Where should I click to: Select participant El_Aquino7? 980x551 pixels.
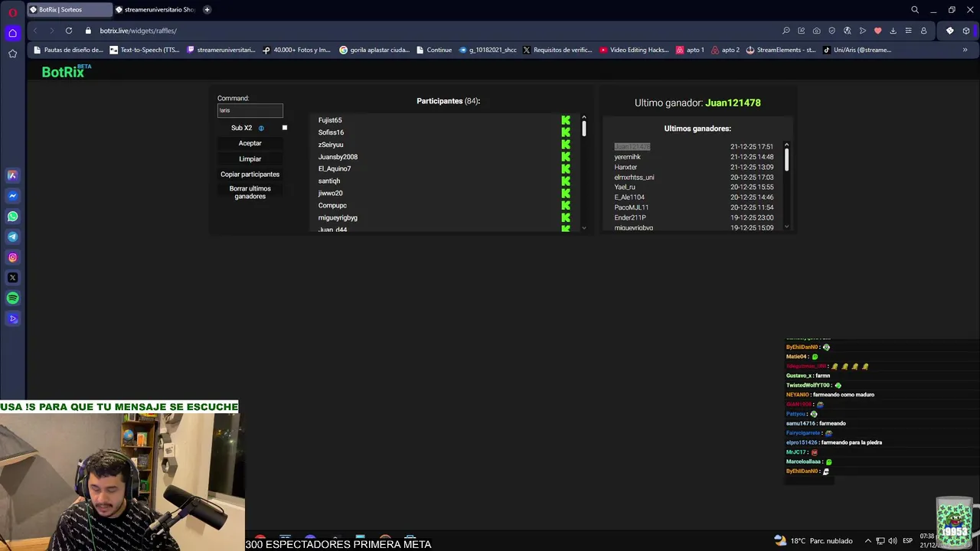point(335,169)
